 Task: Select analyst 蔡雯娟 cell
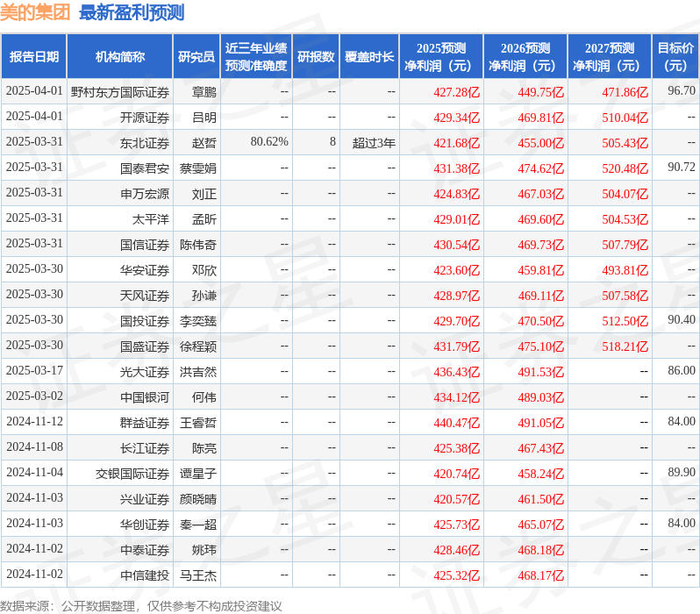pyautogui.click(x=198, y=168)
